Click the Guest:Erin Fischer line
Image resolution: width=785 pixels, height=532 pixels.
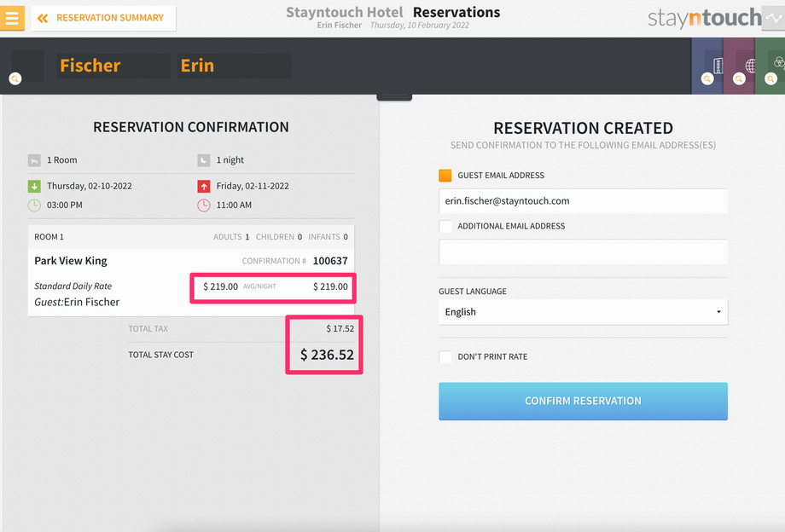click(77, 302)
